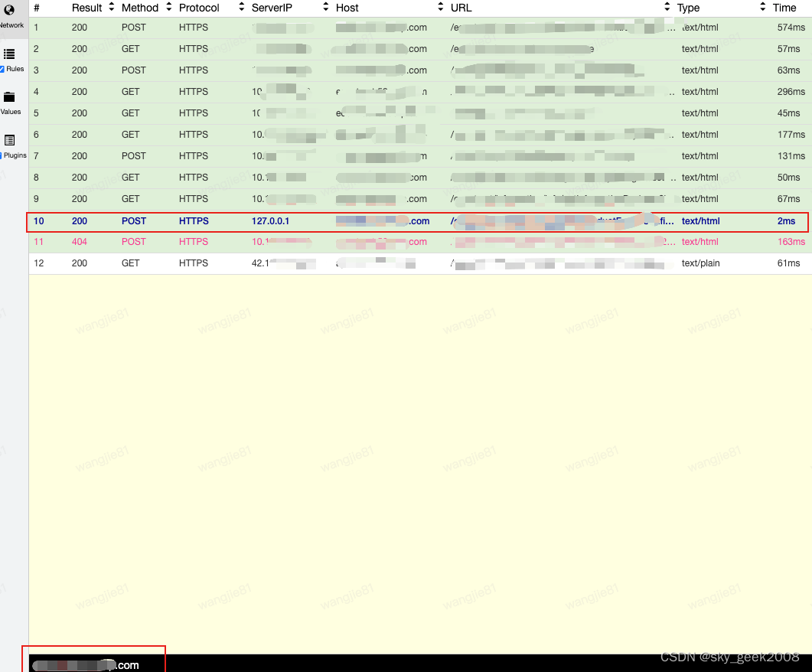Image resolution: width=812 pixels, height=672 pixels.
Task: Click the 61ms time cell
Action: [789, 263]
